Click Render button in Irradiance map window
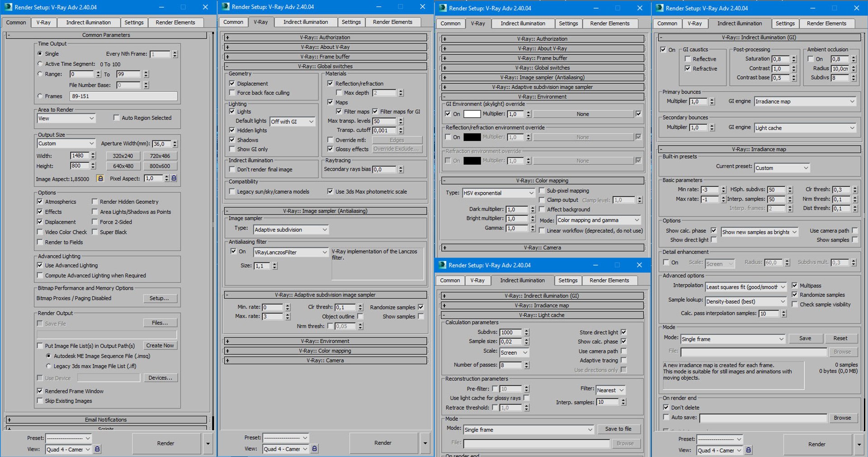 pos(817,444)
